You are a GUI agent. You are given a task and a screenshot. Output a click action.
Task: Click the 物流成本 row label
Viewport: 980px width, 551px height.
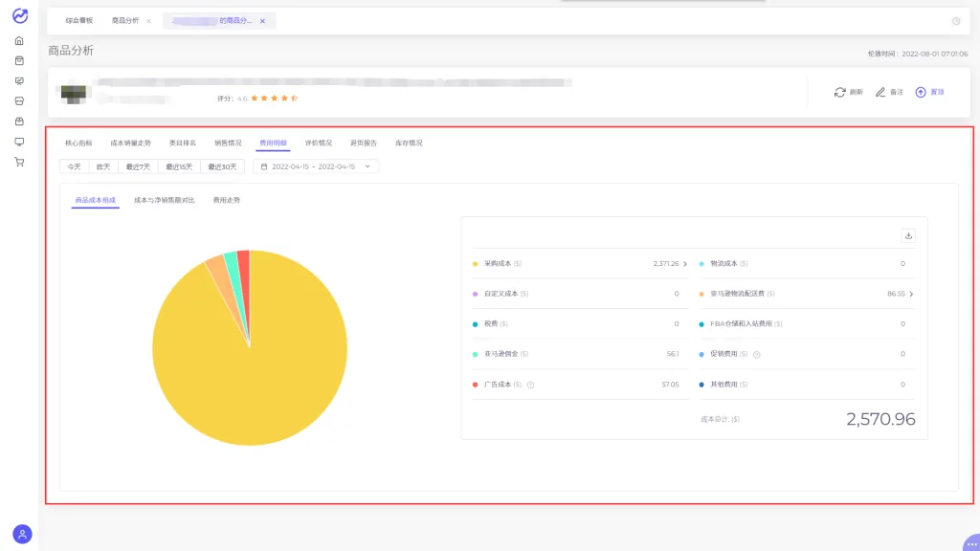pyautogui.click(x=728, y=264)
